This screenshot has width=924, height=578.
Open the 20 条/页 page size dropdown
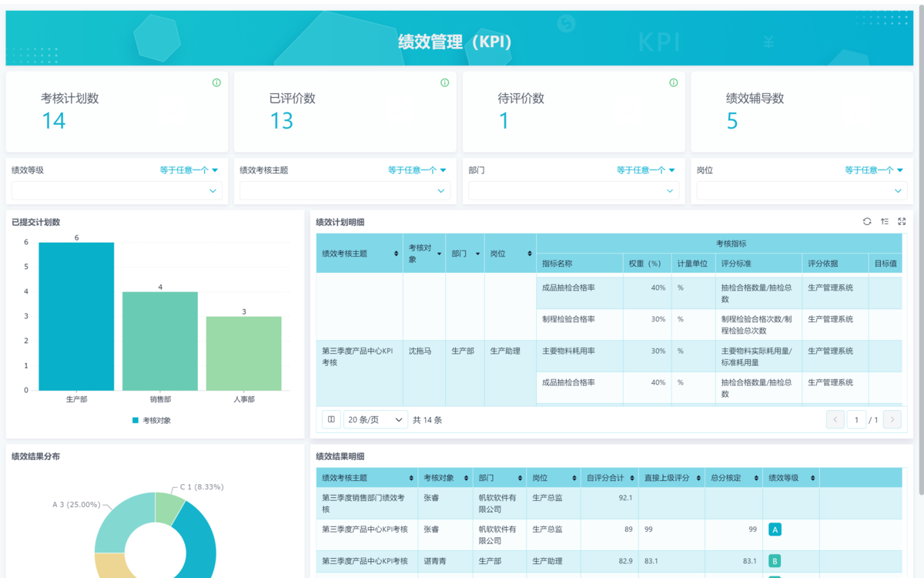(x=375, y=420)
